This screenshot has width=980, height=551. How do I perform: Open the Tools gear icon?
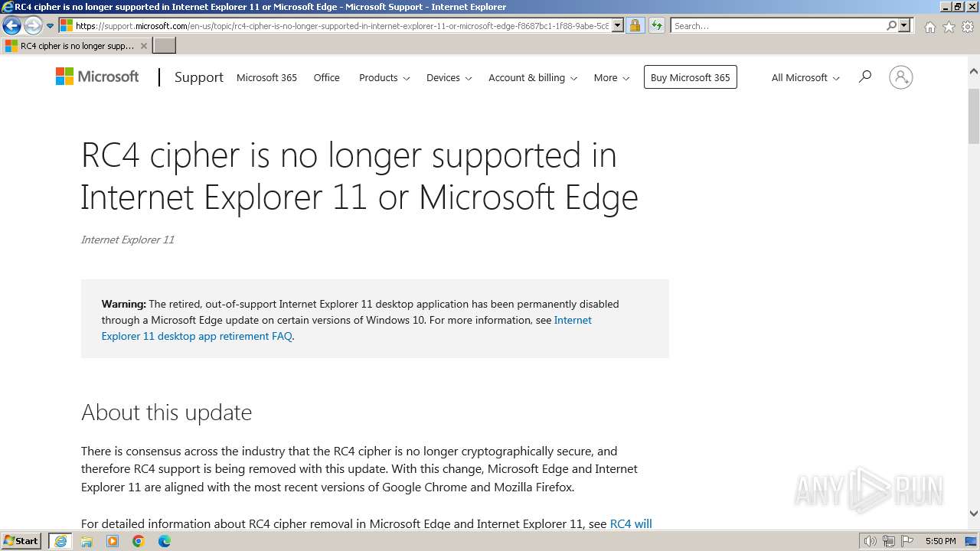(x=968, y=27)
